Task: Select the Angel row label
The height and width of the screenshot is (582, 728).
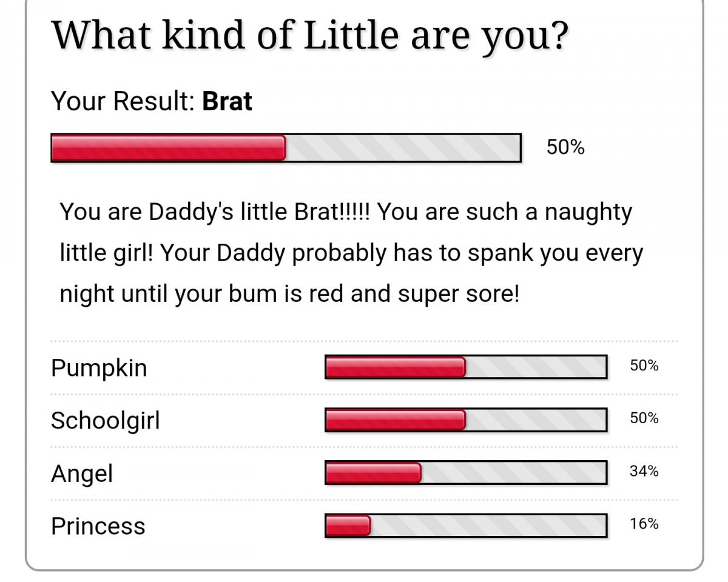Action: 82,473
